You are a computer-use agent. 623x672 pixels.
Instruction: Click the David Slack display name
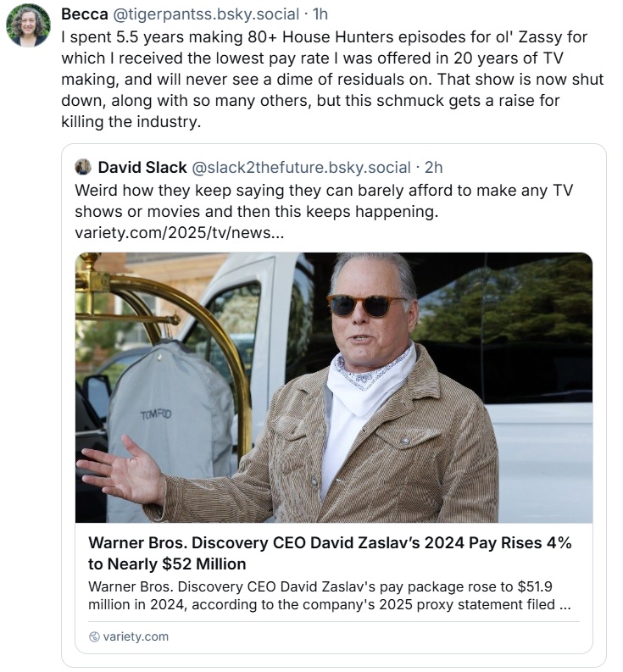(142, 167)
